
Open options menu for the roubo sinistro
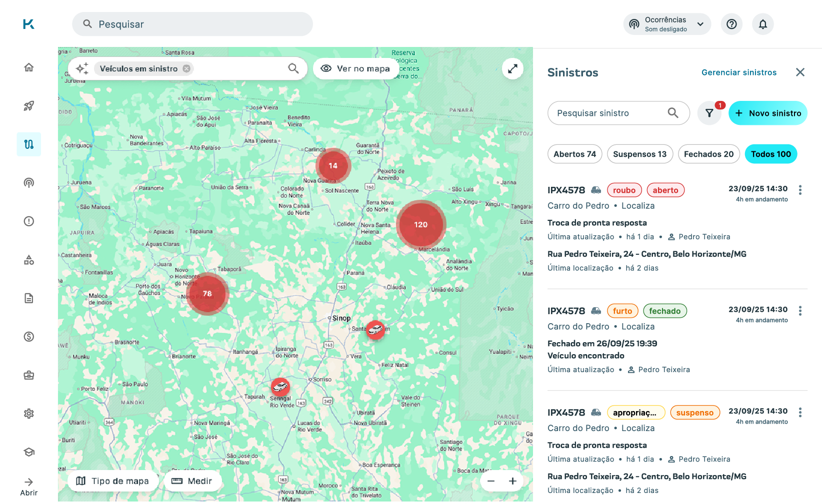(x=800, y=190)
